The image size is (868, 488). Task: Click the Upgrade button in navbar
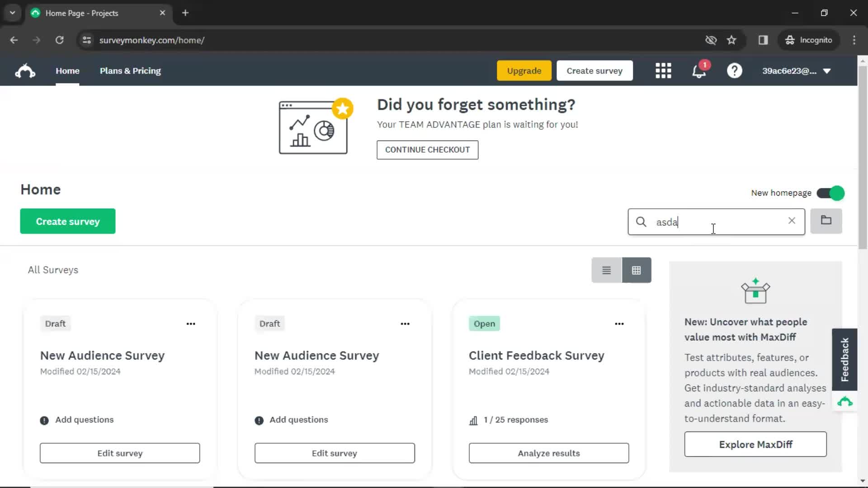(x=524, y=71)
